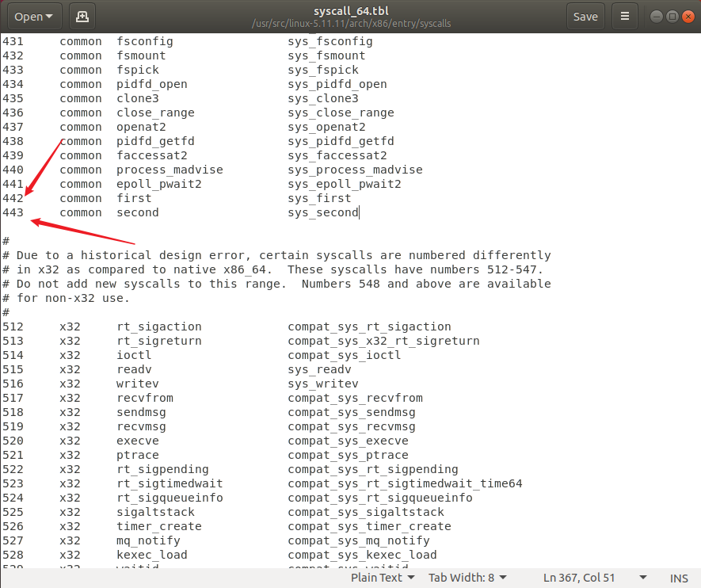Image resolution: width=701 pixels, height=588 pixels.
Task: Click compat_sys_sigaltstack entry
Action: coord(366,512)
